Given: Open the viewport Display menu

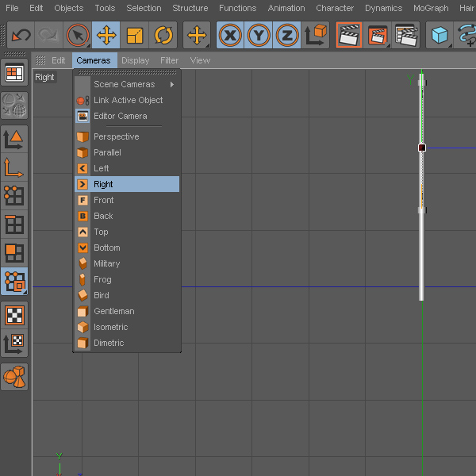Looking at the screenshot, I should pos(136,60).
